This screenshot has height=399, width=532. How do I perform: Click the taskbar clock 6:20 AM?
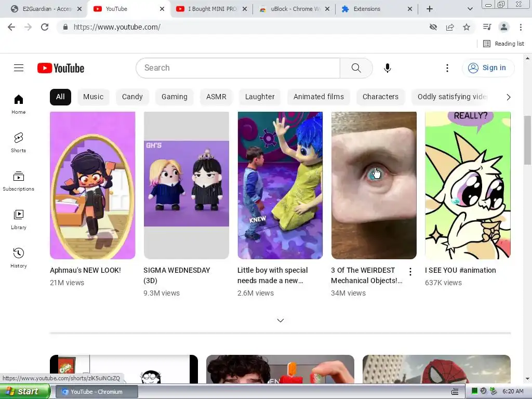click(x=513, y=392)
